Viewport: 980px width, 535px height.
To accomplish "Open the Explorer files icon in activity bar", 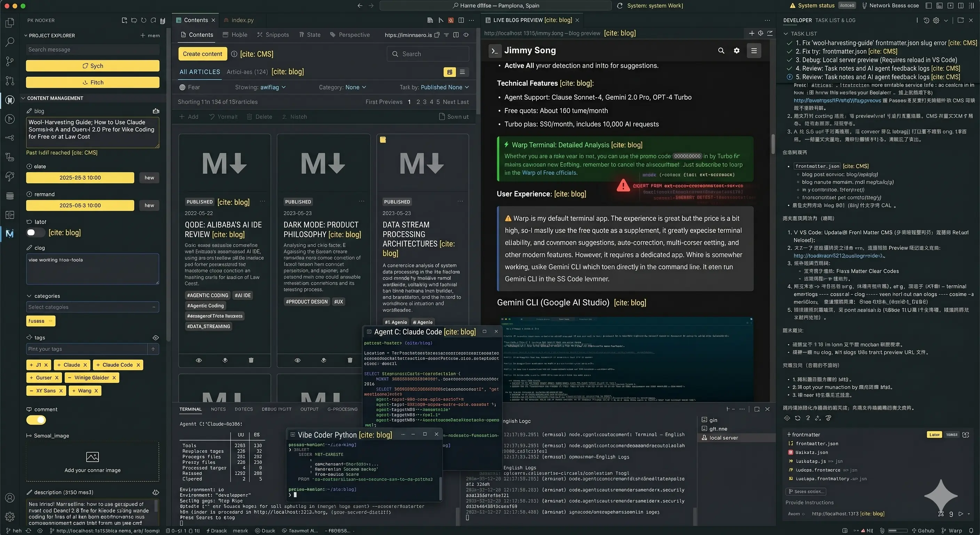I will tap(10, 23).
